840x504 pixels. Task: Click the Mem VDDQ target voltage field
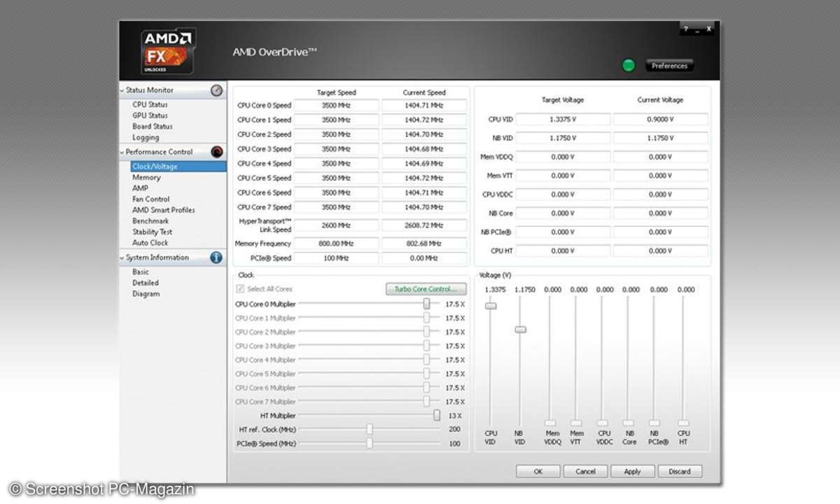563,157
